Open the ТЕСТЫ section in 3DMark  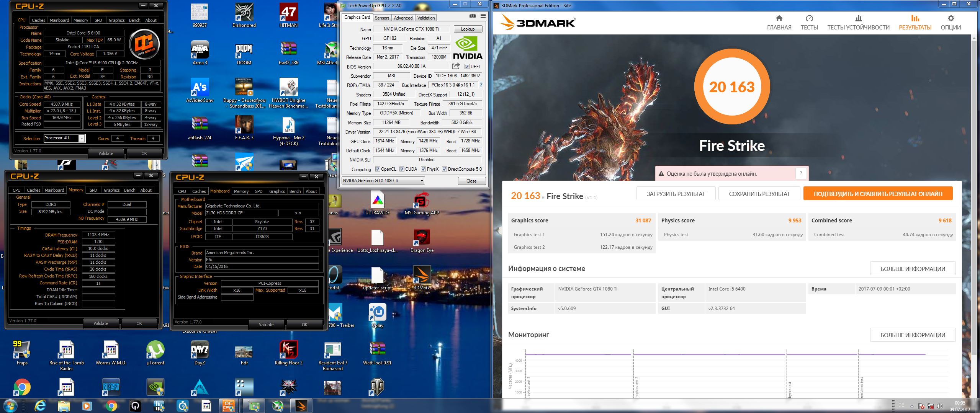tap(809, 23)
